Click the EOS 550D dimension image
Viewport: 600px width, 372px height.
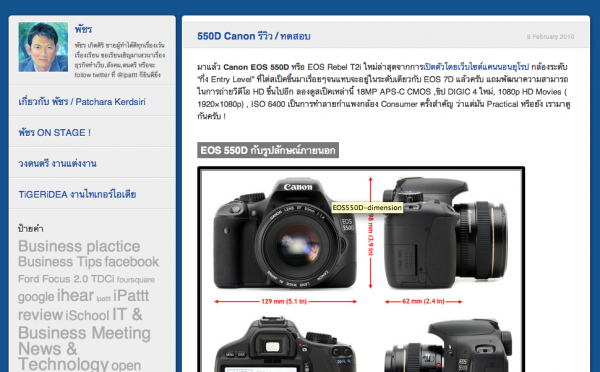point(361,270)
